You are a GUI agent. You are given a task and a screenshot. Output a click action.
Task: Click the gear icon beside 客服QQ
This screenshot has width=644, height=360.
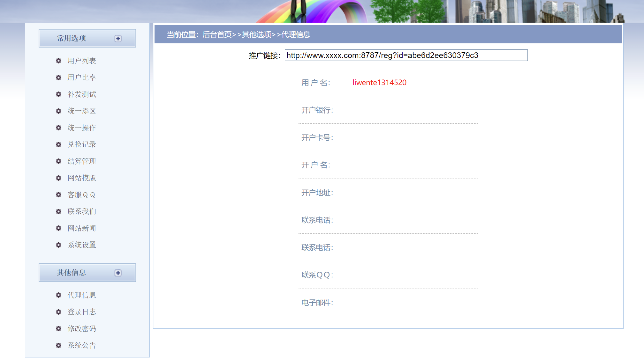point(58,195)
